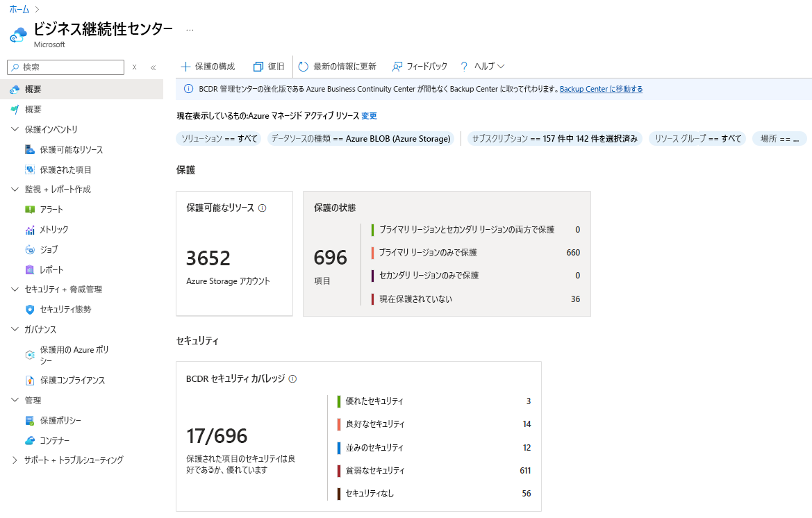Open 保護可能なリソース in the sidebar
The width and height of the screenshot is (812, 518).
click(x=72, y=149)
